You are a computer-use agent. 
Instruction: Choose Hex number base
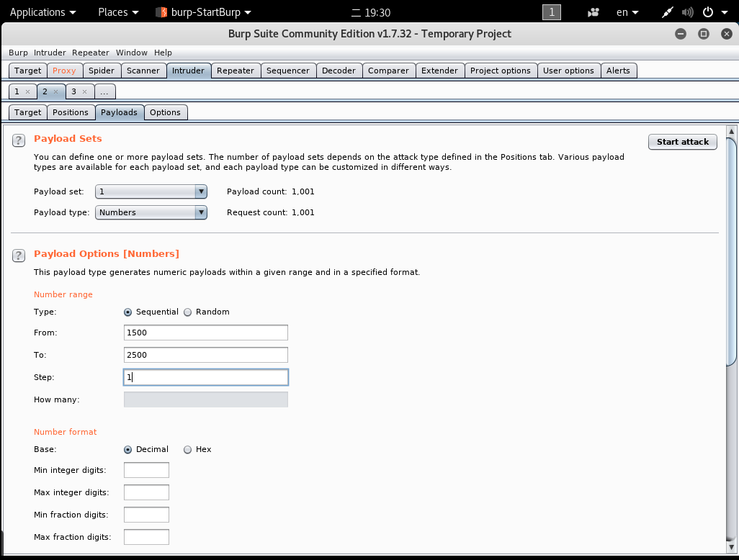(187, 450)
